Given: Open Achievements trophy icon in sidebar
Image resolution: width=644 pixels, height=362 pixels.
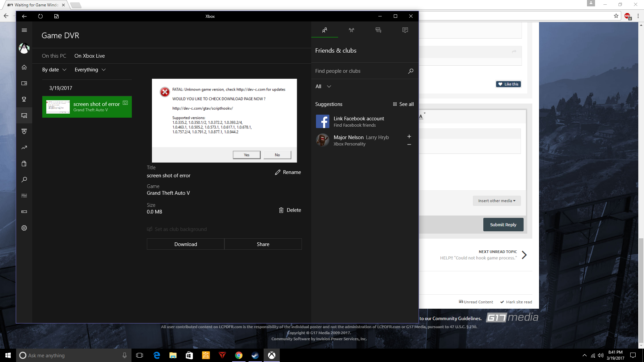Looking at the screenshot, I should point(24,99).
